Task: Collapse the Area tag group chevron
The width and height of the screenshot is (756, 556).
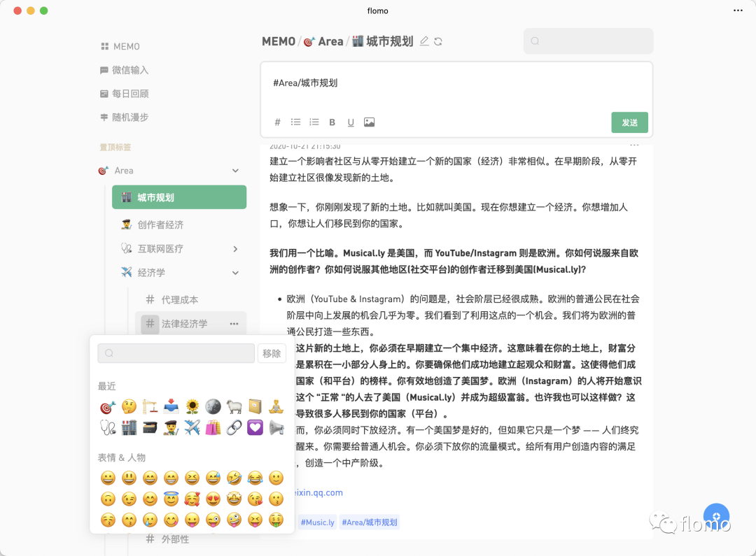Action: coord(235,171)
